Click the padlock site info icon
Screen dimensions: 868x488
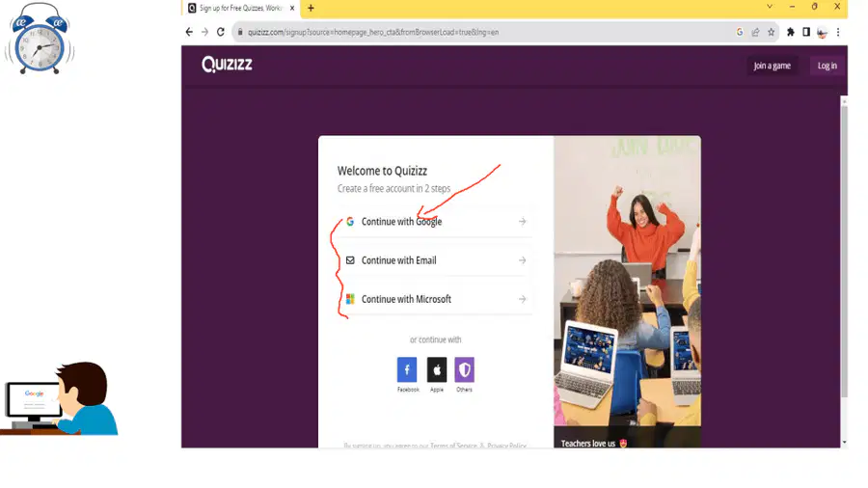(x=240, y=32)
